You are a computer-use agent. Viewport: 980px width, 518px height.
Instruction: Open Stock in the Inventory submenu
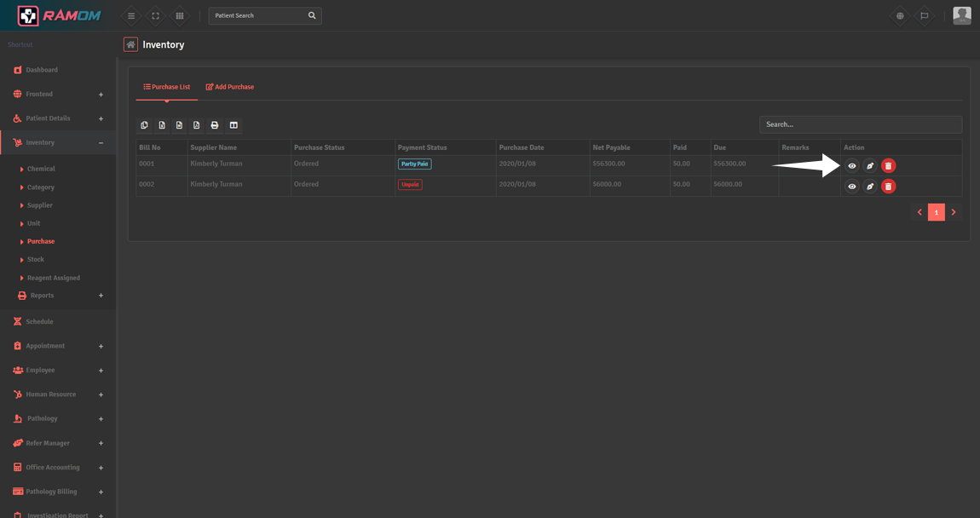coord(36,260)
